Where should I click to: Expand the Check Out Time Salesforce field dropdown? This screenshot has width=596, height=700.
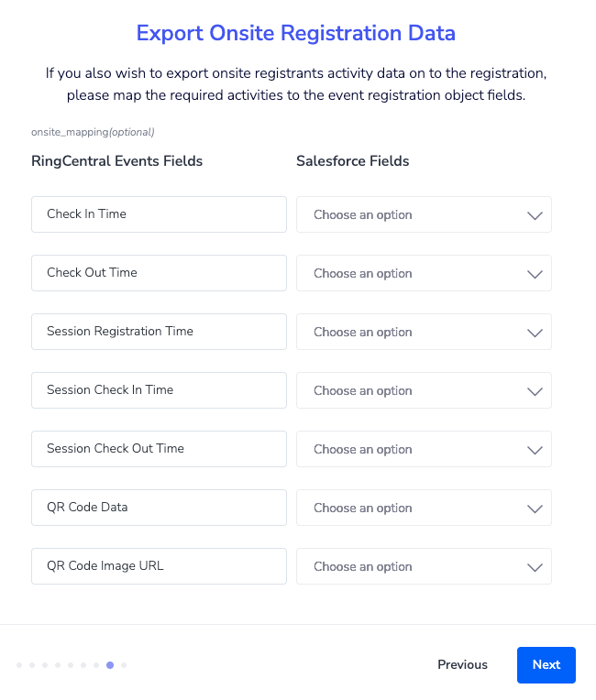tap(424, 273)
